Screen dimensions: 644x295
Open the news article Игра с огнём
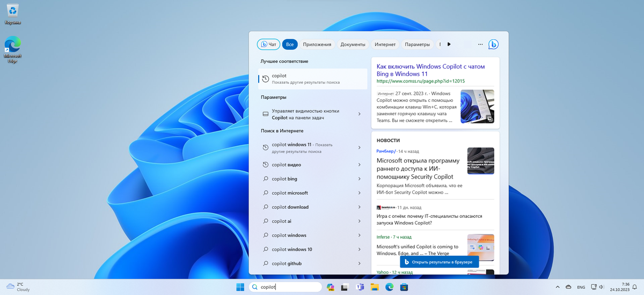click(429, 219)
